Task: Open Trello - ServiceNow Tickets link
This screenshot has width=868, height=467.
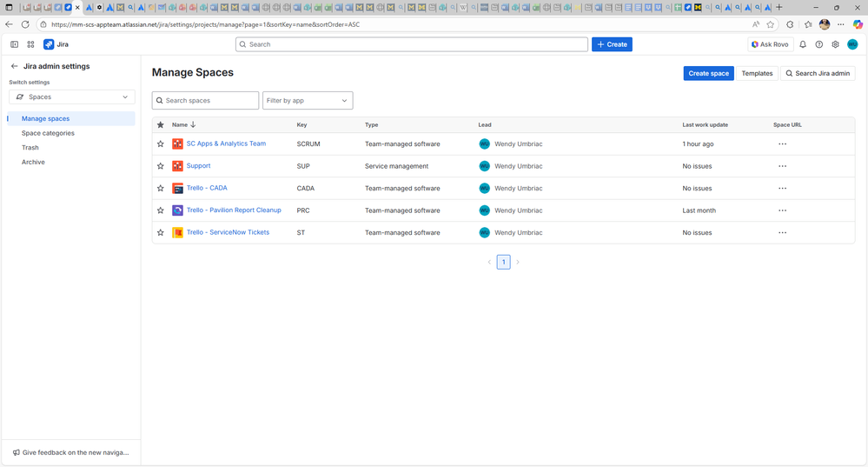Action: (228, 232)
